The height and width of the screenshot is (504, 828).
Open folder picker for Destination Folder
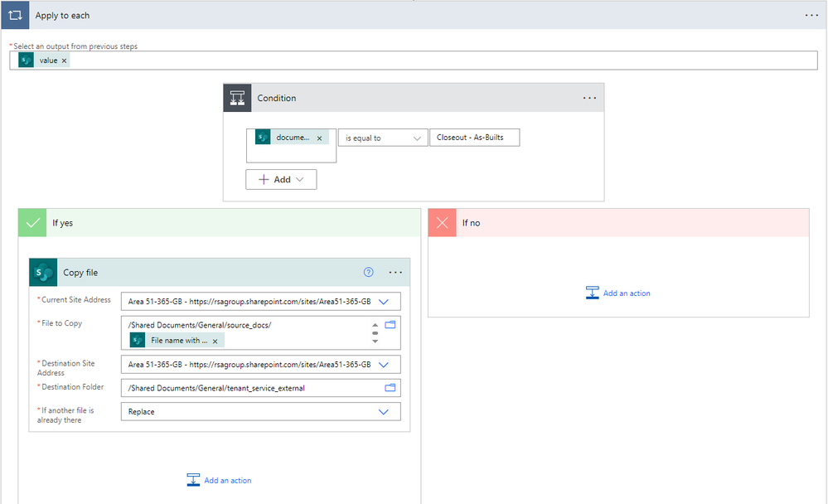(390, 388)
